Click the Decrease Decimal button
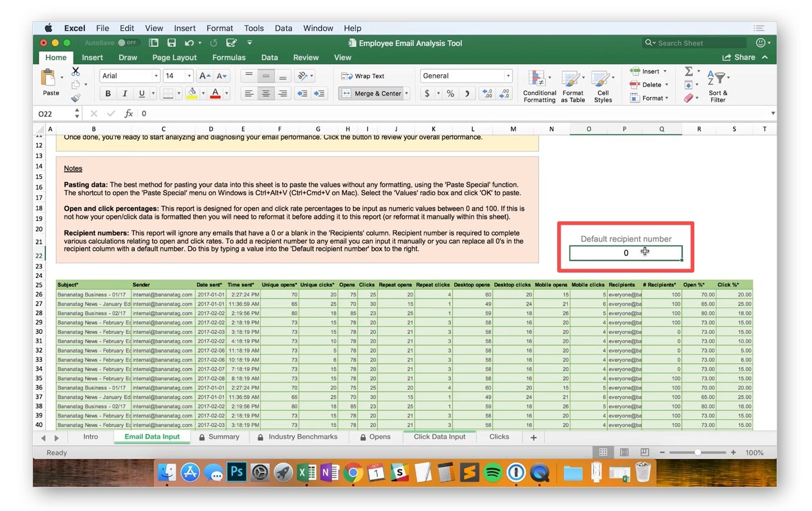 pos(504,94)
